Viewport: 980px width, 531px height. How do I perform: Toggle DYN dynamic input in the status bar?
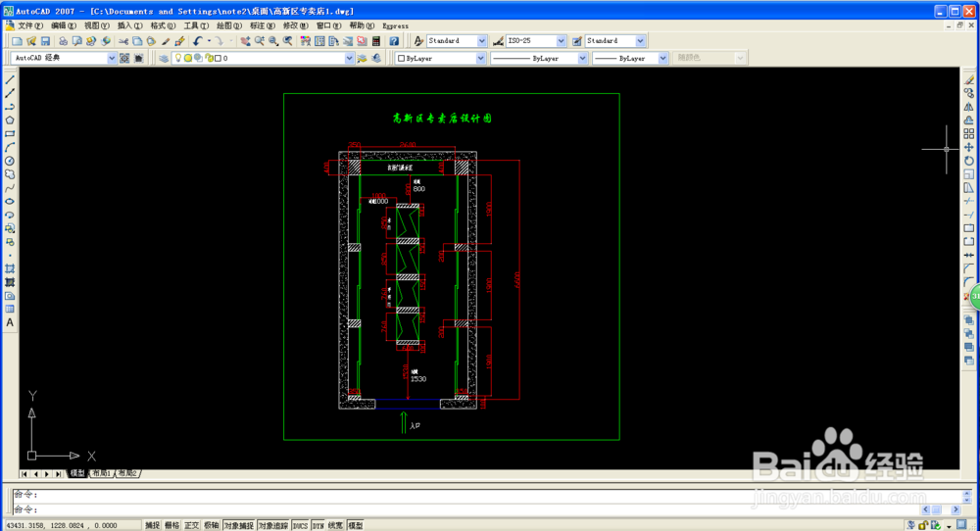click(x=318, y=525)
